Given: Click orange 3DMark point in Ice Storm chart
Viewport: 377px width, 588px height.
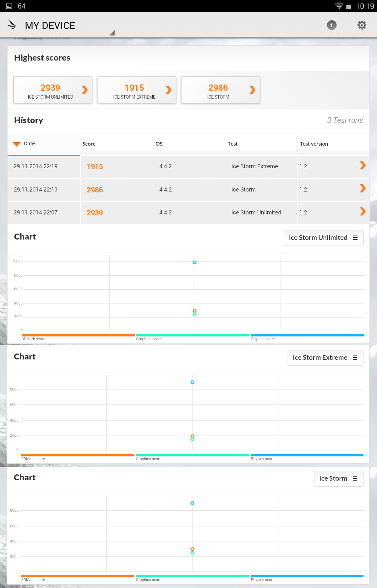Looking at the screenshot, I should 193,549.
